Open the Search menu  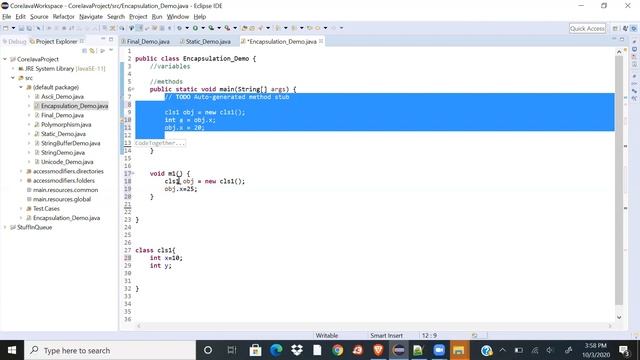click(116, 17)
